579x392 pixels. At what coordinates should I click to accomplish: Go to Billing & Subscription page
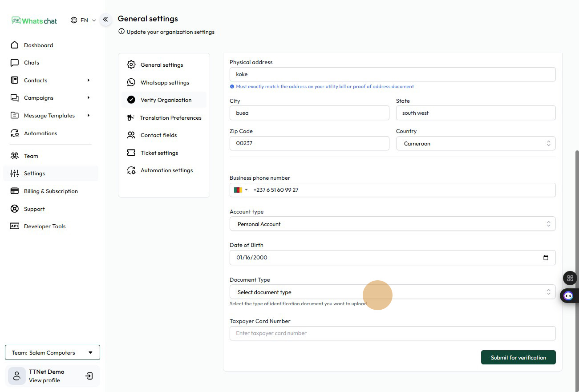point(51,191)
